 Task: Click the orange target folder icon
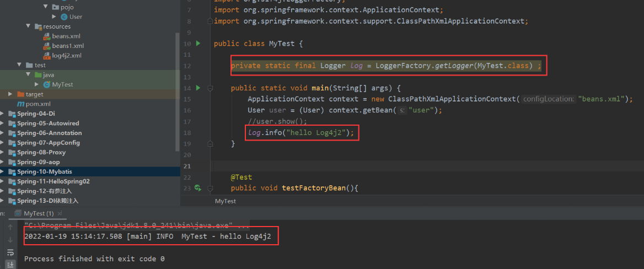coord(20,94)
